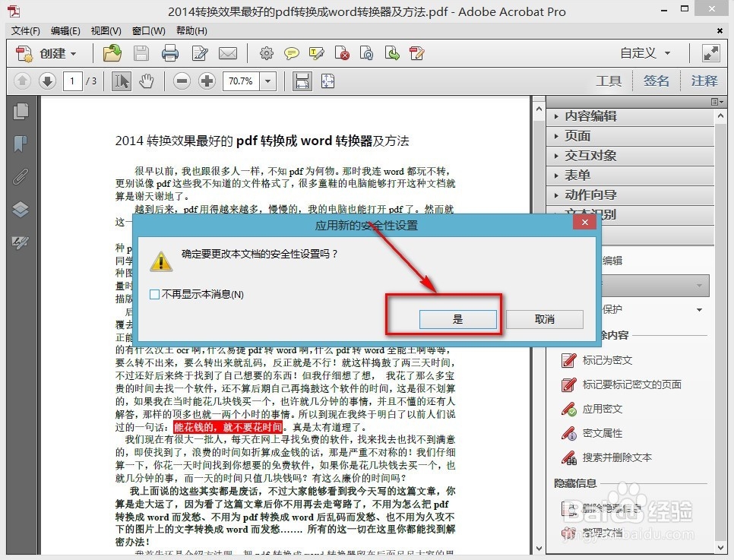This screenshot has height=560, width=734.
Task: Choose the Hand pan tool
Action: (x=147, y=81)
